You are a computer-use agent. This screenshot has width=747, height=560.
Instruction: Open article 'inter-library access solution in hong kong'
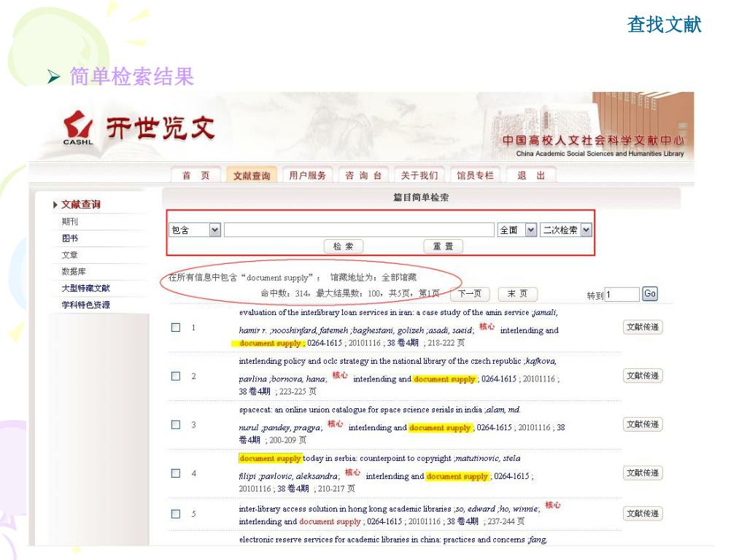click(x=345, y=508)
